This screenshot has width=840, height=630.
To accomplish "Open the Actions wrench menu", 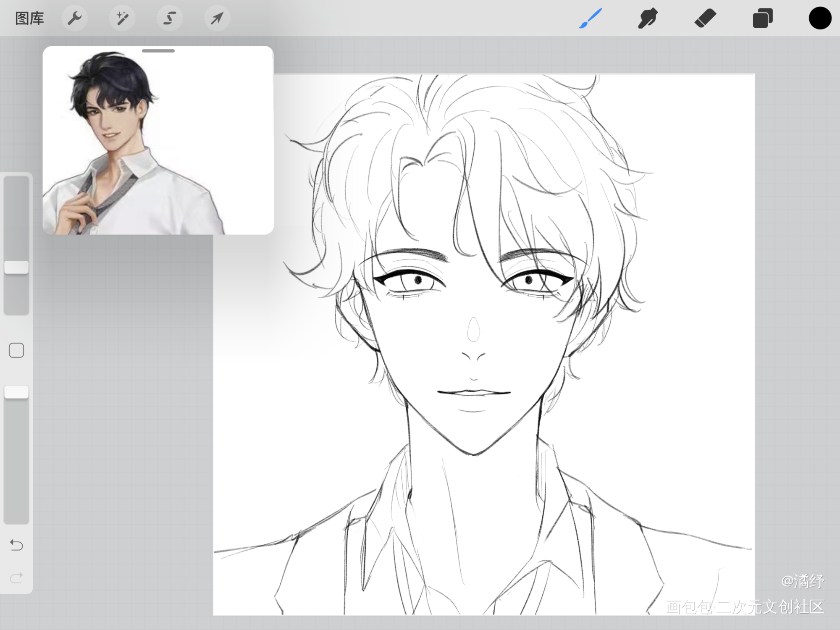I will coord(75,18).
